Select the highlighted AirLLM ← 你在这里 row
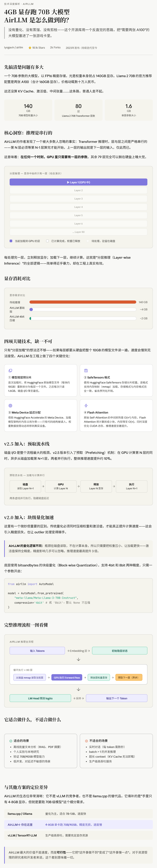157x868 pixels. [x=78, y=825]
